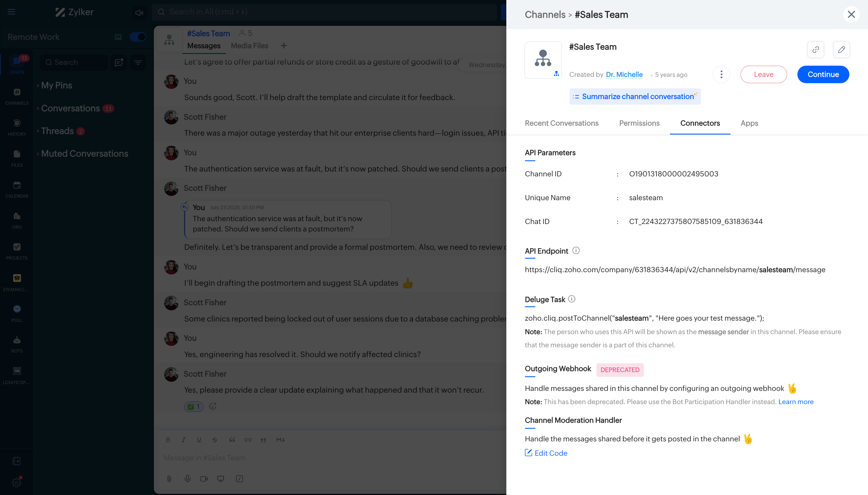Click the Continue button
The width and height of the screenshot is (868, 495).
tap(823, 75)
